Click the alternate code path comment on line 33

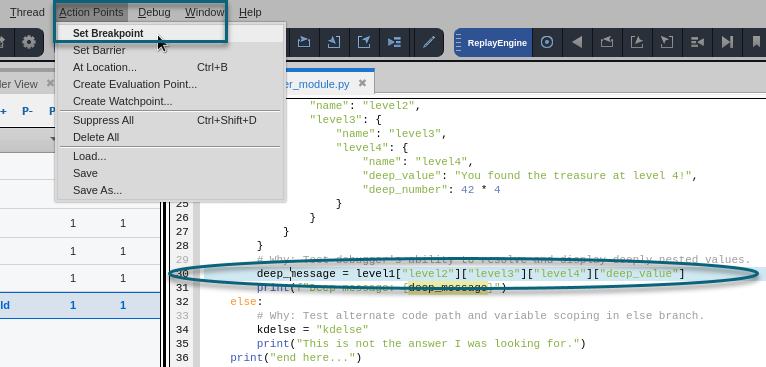click(481, 316)
